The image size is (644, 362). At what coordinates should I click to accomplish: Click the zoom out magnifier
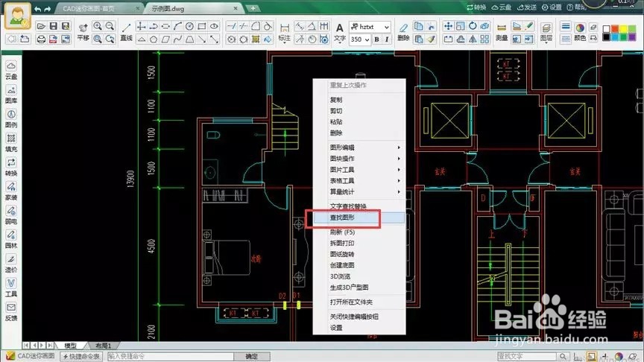[110, 26]
